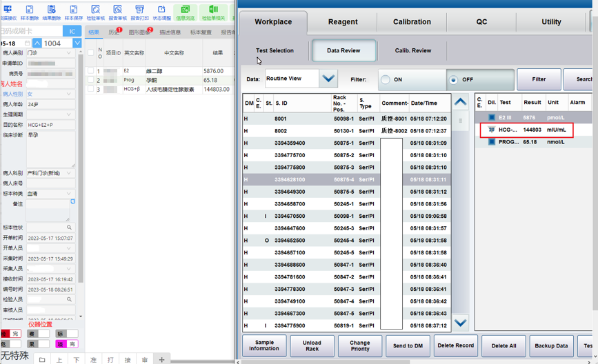The width and height of the screenshot is (598, 364).
Task: Open the Test Selection sub-tab
Action: click(x=275, y=50)
